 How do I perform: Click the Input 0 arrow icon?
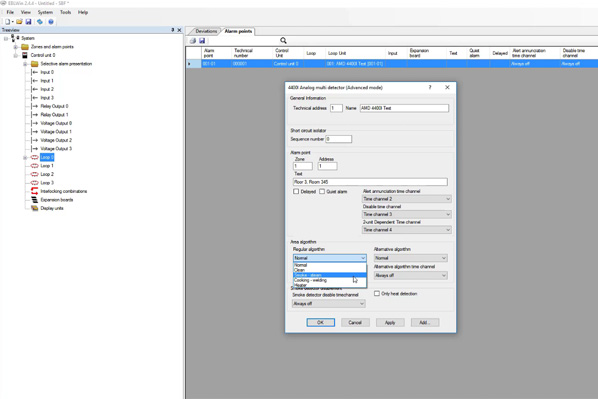pyautogui.click(x=35, y=72)
